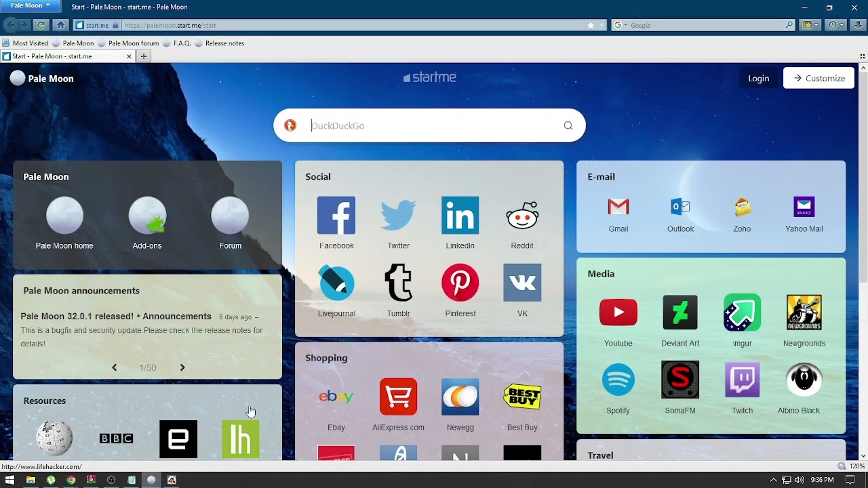The image size is (868, 488).
Task: Open the Newgrounds shortcut
Action: [x=804, y=312]
